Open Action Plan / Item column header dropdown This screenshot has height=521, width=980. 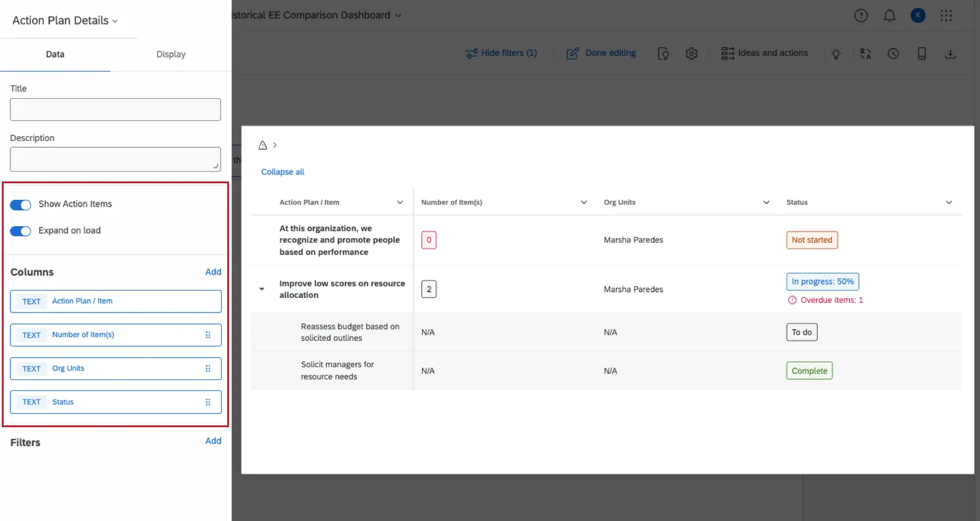pos(400,203)
